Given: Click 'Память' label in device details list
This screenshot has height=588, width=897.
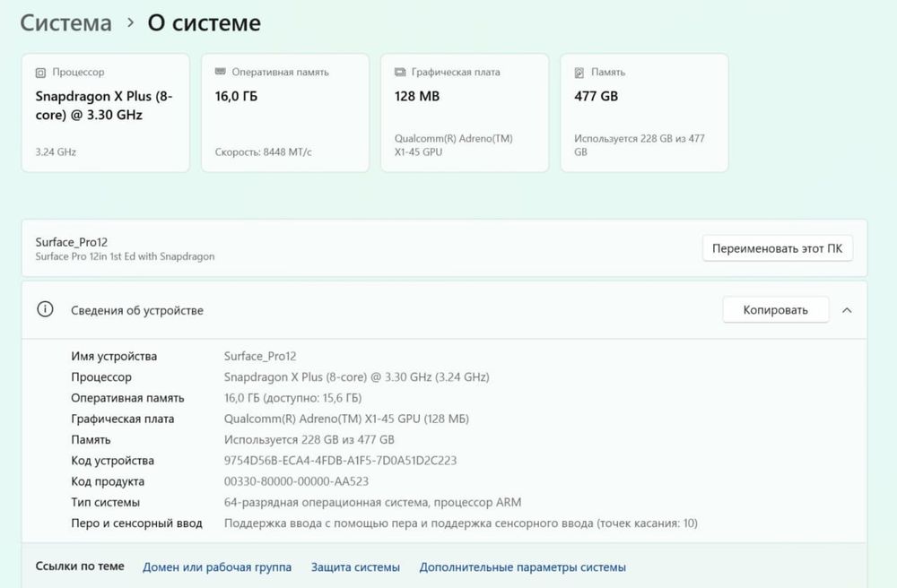Looking at the screenshot, I should tap(91, 439).
